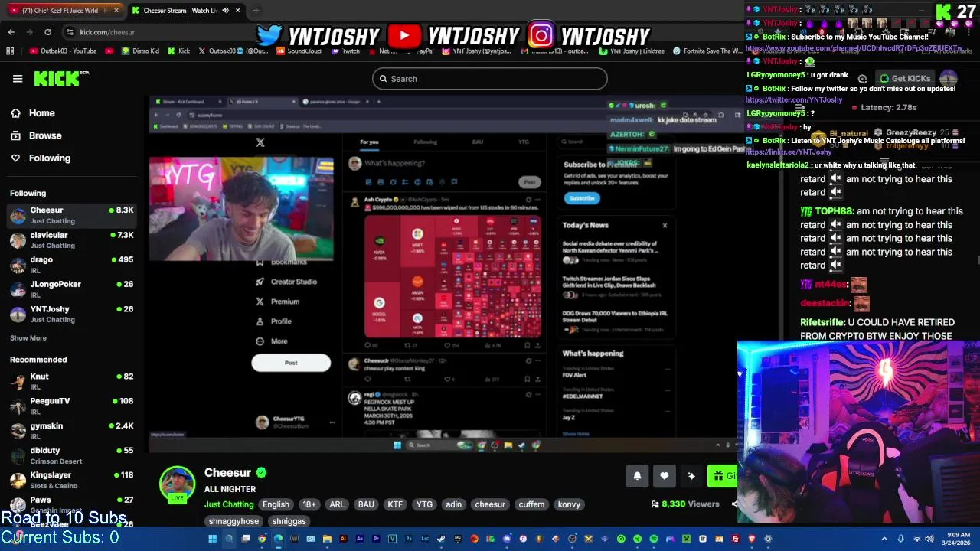980x551 pixels.
Task: Open the drago IRL channel row
Action: pos(71,265)
